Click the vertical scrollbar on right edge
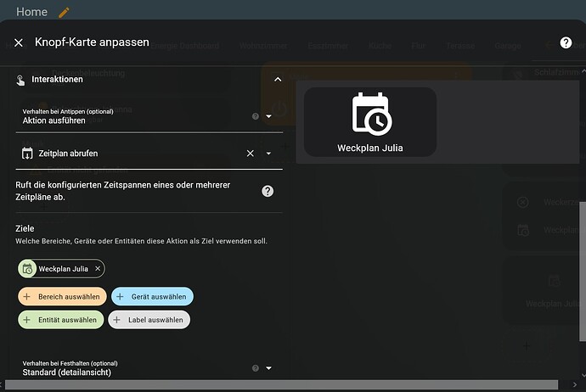 point(583,272)
